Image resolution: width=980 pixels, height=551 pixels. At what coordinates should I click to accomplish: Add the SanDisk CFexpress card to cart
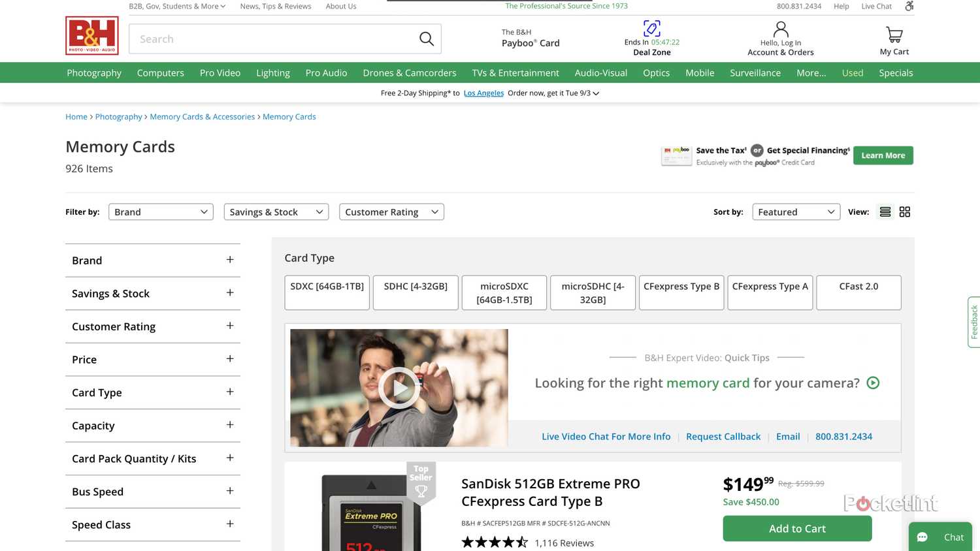point(796,528)
